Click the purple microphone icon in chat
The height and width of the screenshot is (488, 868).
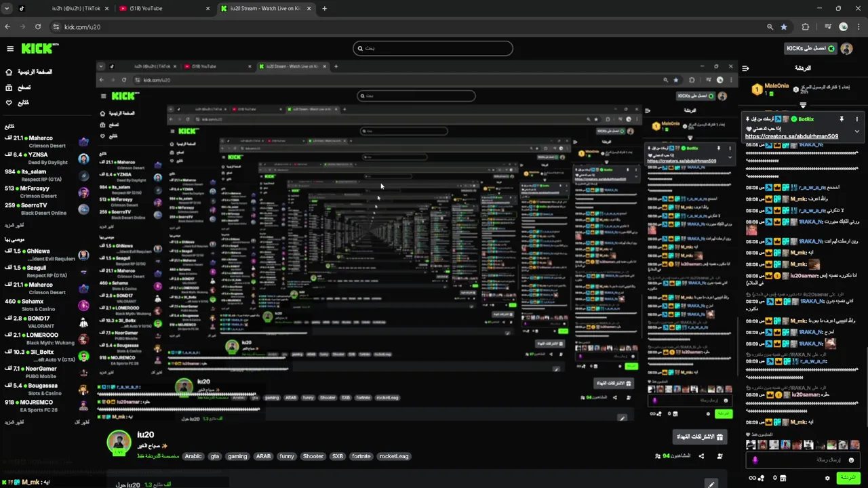click(x=755, y=460)
